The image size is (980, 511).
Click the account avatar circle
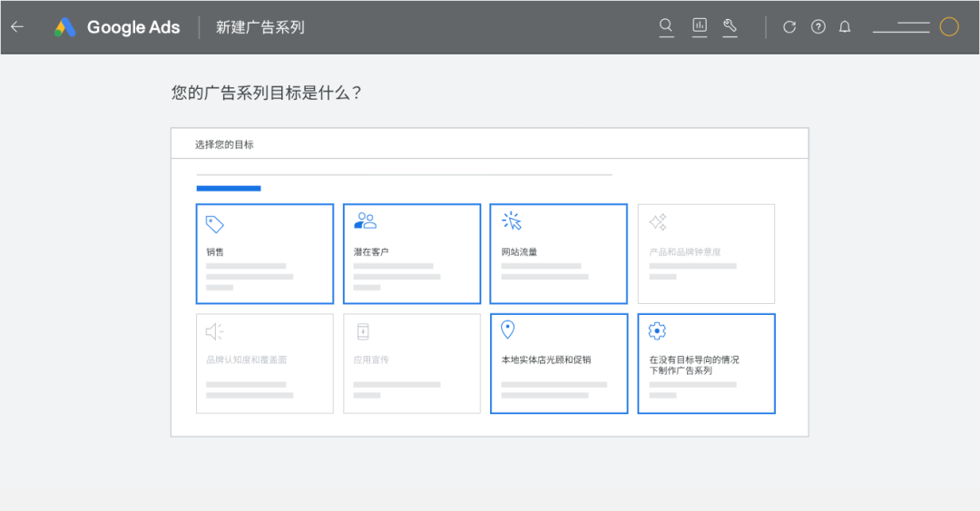point(949,27)
